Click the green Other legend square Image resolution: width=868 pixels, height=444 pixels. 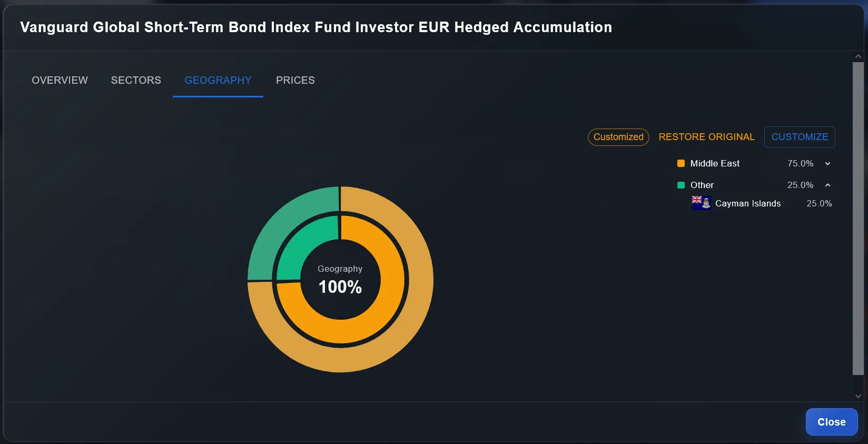(x=680, y=185)
